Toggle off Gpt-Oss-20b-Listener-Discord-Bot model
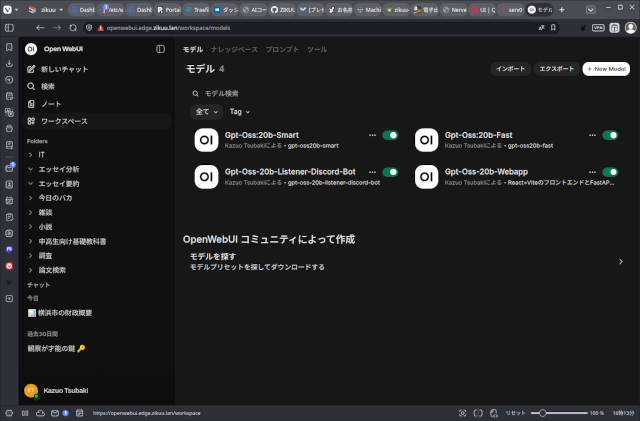 [390, 172]
